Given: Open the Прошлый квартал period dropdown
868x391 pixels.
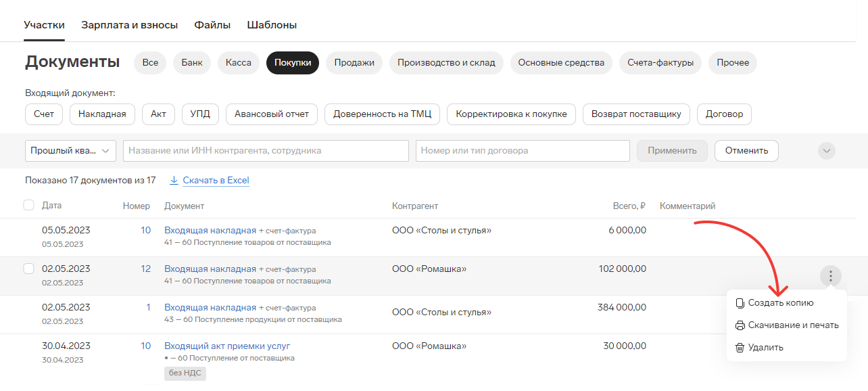Looking at the screenshot, I should click(x=70, y=151).
